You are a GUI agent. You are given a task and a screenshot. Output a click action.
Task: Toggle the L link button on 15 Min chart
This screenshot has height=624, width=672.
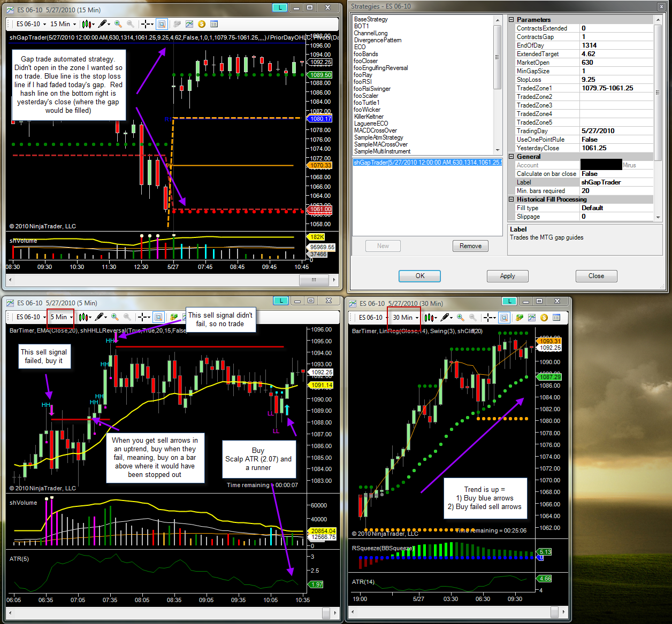[280, 7]
